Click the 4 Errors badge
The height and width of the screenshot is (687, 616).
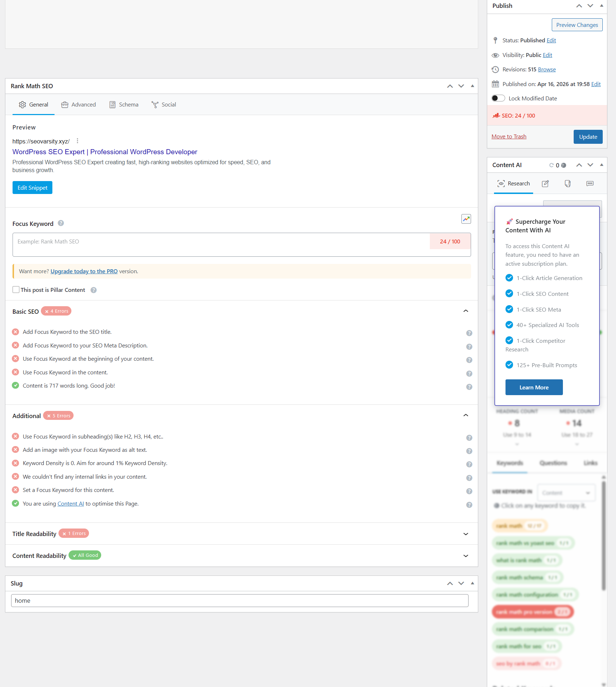click(56, 311)
